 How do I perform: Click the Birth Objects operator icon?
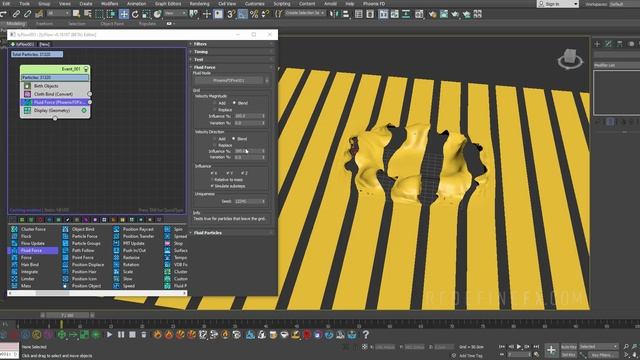(27, 86)
